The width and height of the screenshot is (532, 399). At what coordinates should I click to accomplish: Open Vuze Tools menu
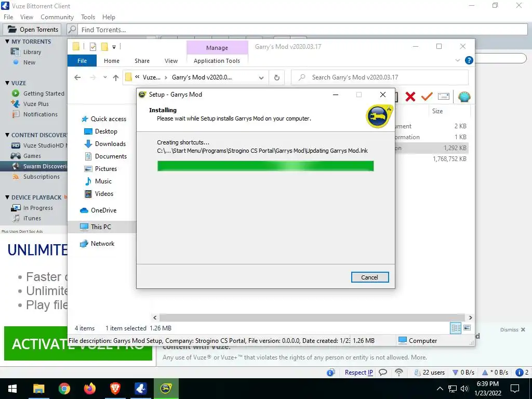88,17
